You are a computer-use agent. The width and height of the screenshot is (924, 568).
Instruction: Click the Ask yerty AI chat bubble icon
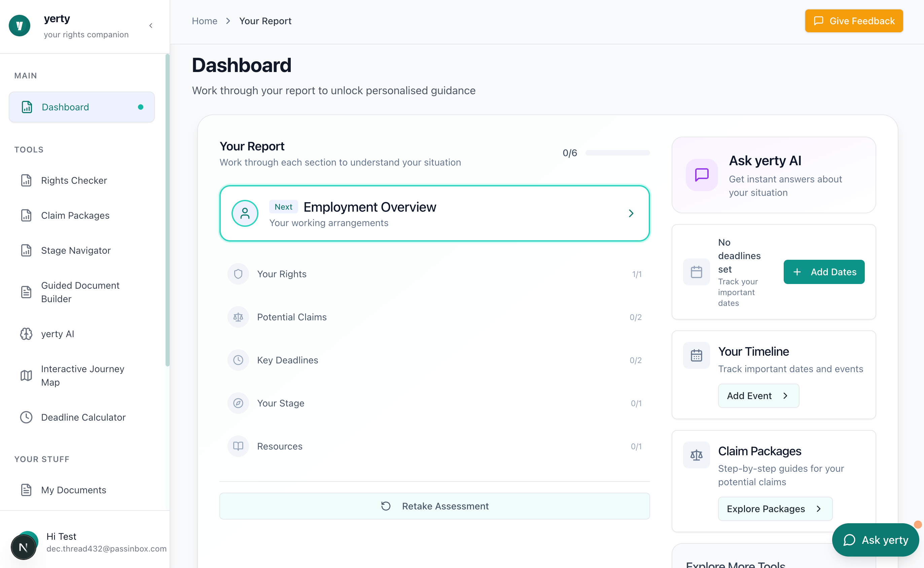click(x=702, y=175)
